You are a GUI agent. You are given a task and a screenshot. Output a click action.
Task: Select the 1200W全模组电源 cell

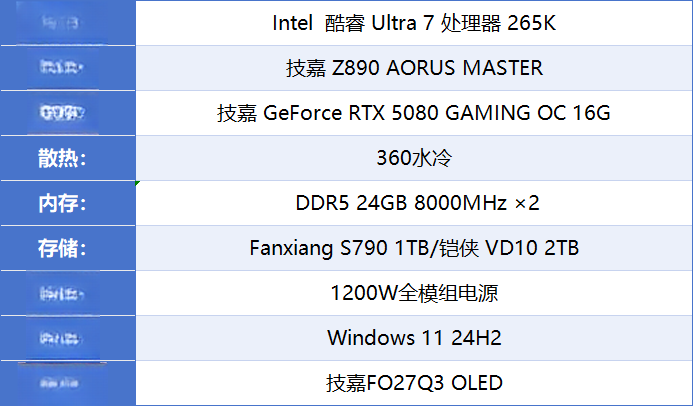coord(414,293)
